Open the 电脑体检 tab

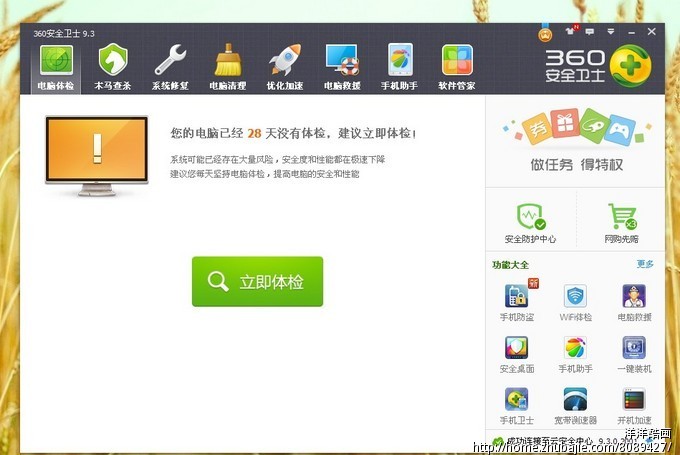tap(56, 67)
